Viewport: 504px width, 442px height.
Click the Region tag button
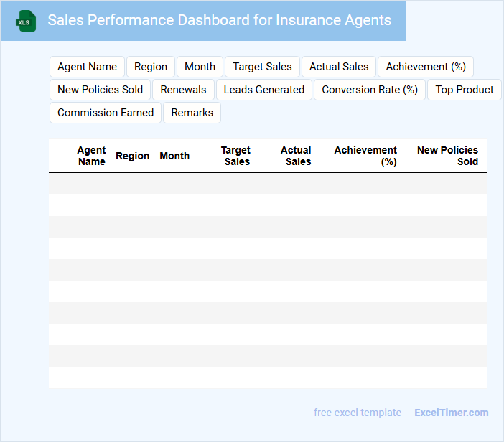[x=151, y=67]
